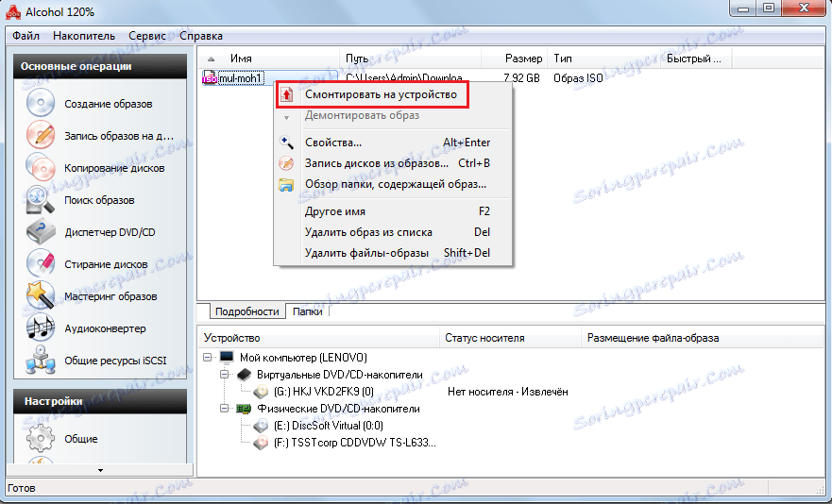This screenshot has height=504, width=832.
Task: Switch to the Папки tab
Action: click(307, 311)
